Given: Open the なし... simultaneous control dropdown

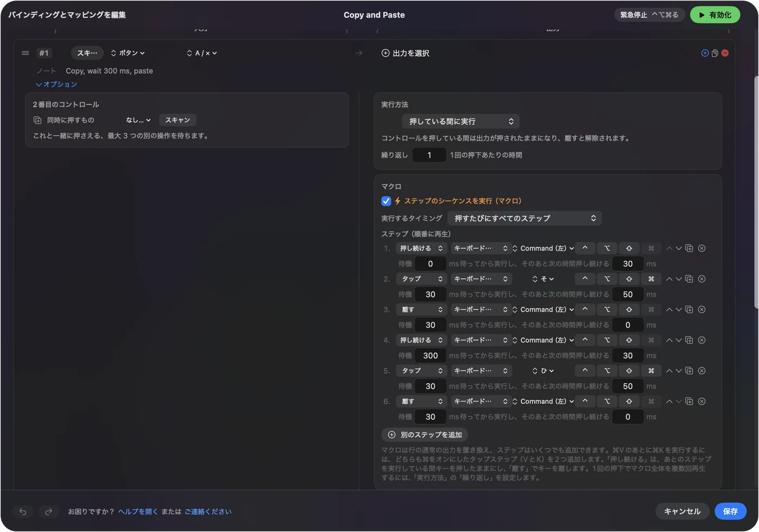Looking at the screenshot, I should pyautogui.click(x=138, y=120).
